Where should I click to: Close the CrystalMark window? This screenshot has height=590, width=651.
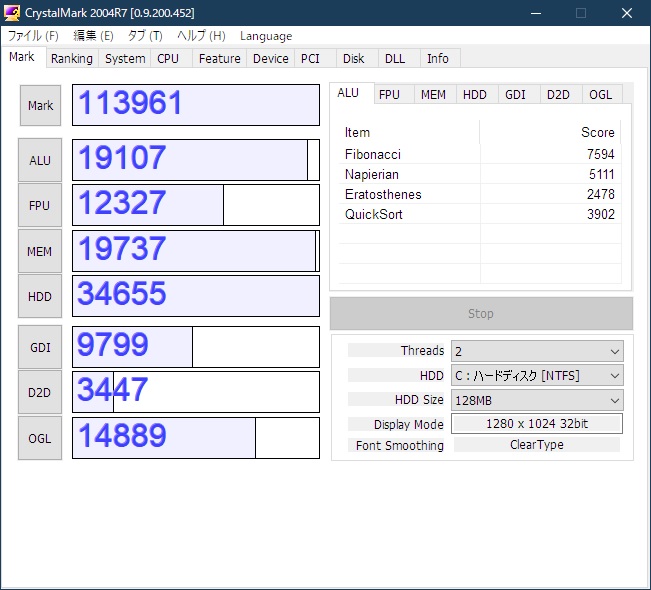627,13
